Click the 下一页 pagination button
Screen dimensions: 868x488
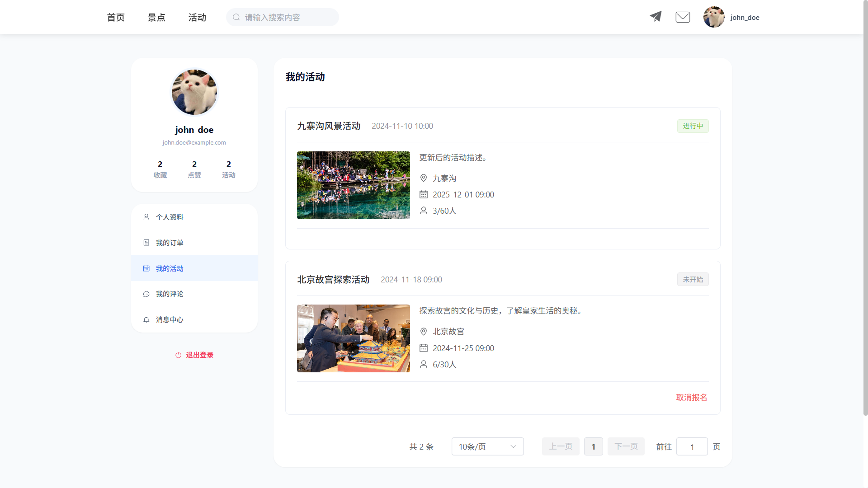[626, 446]
